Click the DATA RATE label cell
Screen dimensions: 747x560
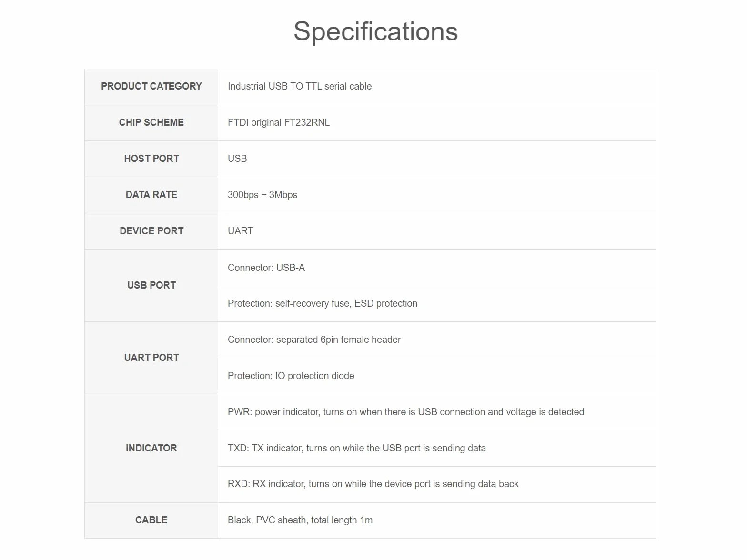pyautogui.click(x=151, y=195)
